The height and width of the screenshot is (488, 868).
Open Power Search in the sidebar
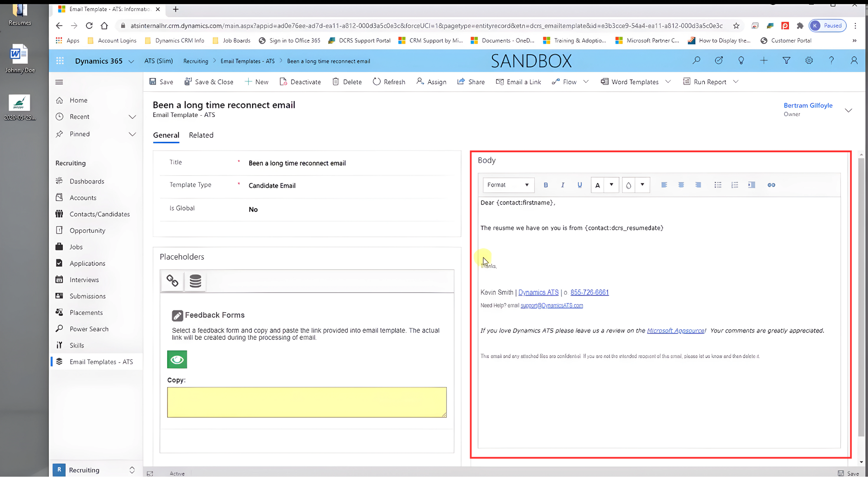pyautogui.click(x=89, y=329)
